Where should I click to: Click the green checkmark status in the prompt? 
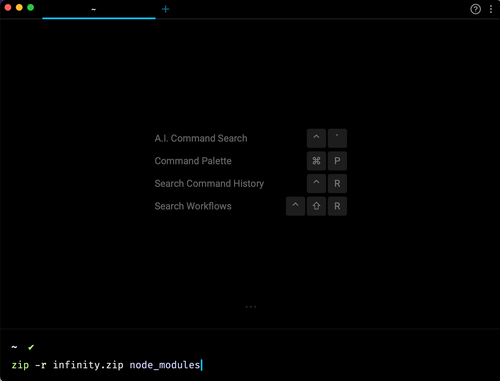pos(31,347)
